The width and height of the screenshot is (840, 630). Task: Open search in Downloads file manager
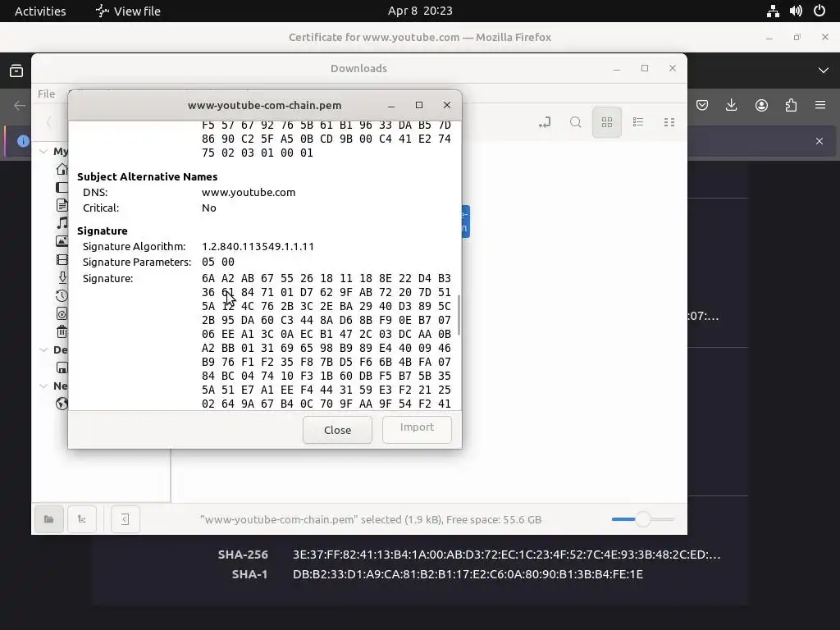(x=575, y=123)
